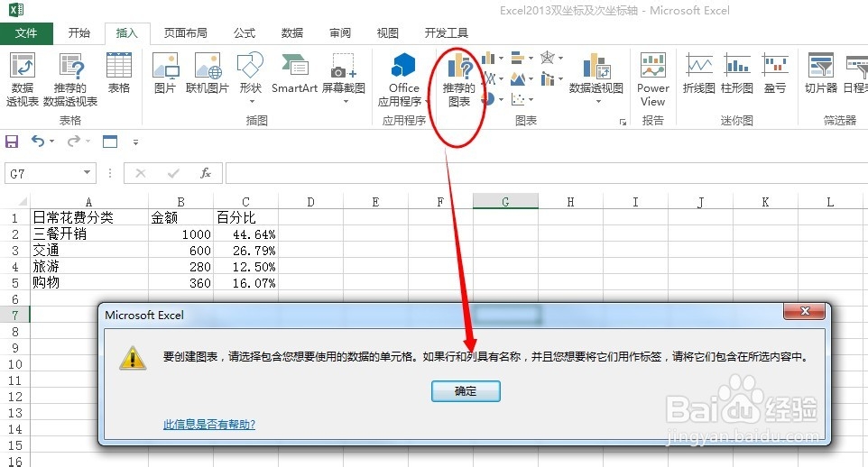This screenshot has width=868, height=467.
Task: Select cell C1 百分比
Action: (x=245, y=217)
